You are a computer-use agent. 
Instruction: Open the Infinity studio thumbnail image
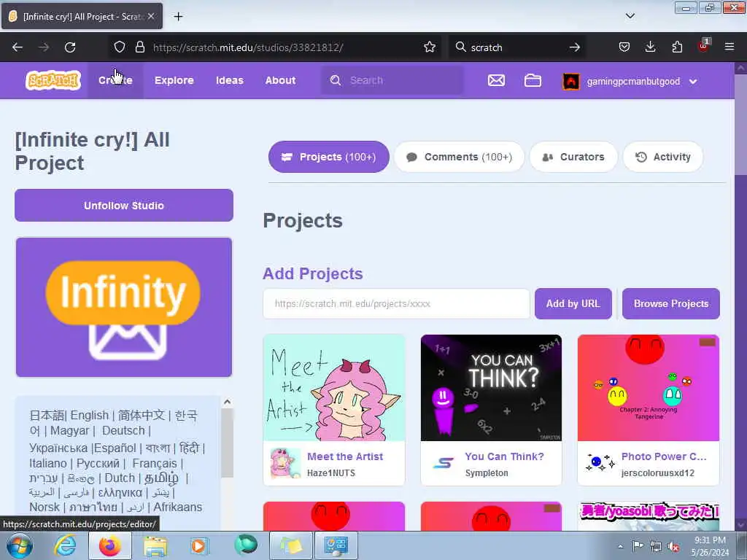(124, 307)
